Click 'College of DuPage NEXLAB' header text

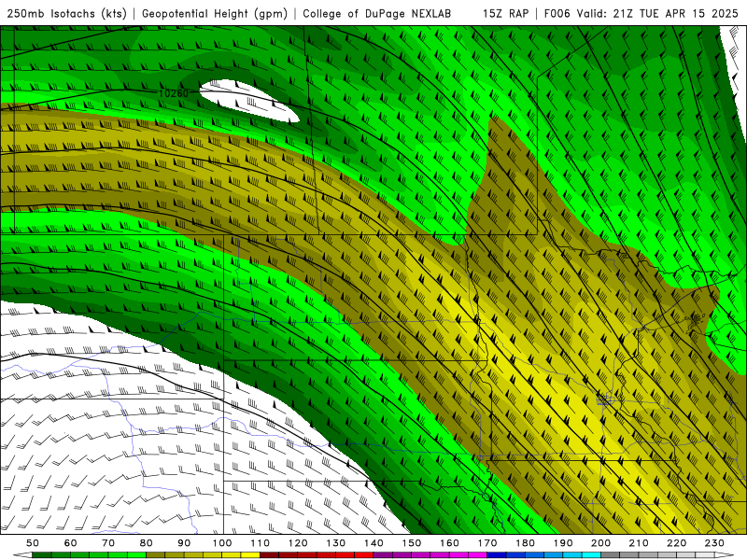coord(377,13)
